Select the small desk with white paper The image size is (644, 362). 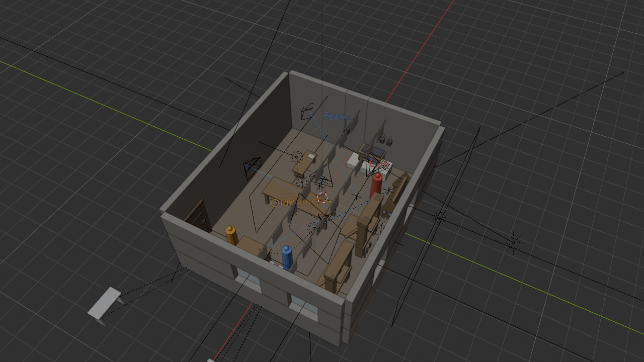tap(304, 163)
